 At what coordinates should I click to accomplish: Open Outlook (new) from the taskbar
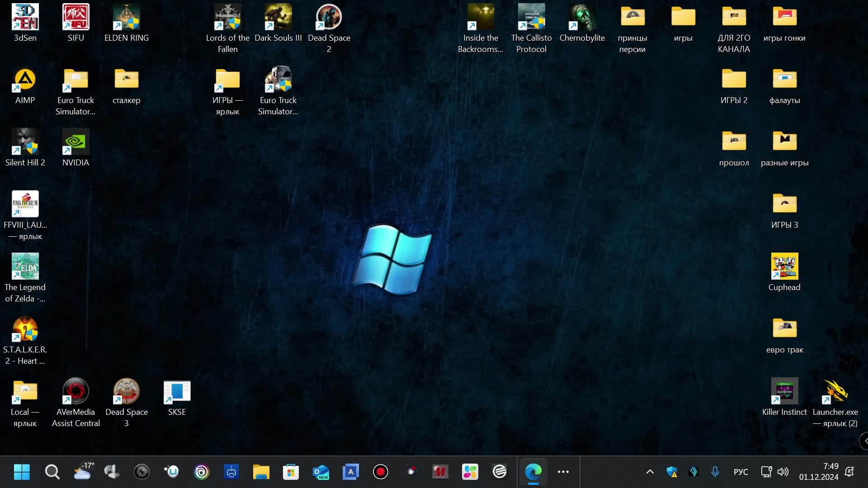pyautogui.click(x=321, y=472)
